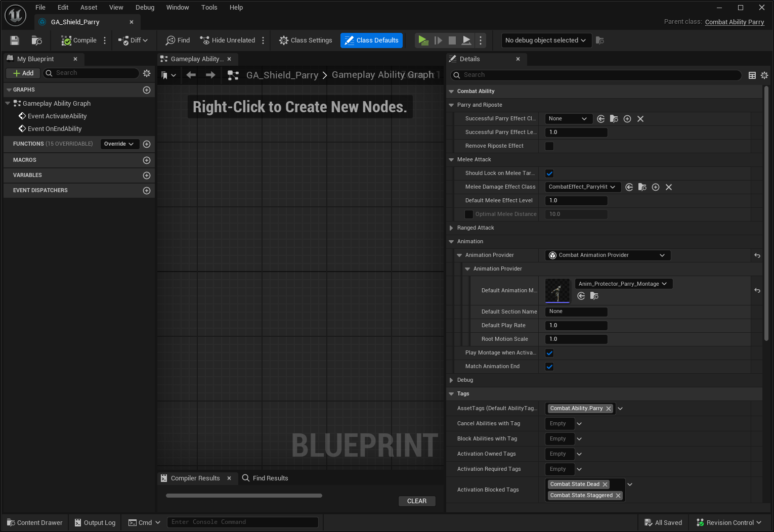Toggle the Match Animation End checkbox
Image resolution: width=774 pixels, height=532 pixels.
click(x=549, y=367)
